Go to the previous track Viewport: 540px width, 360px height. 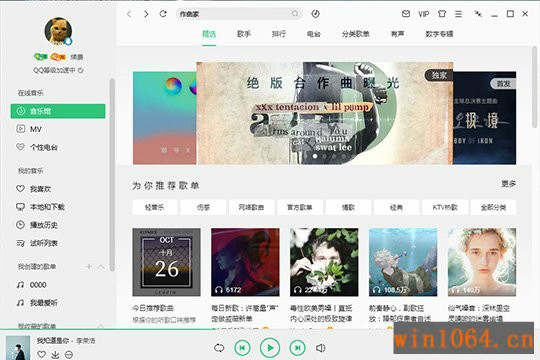(242, 348)
